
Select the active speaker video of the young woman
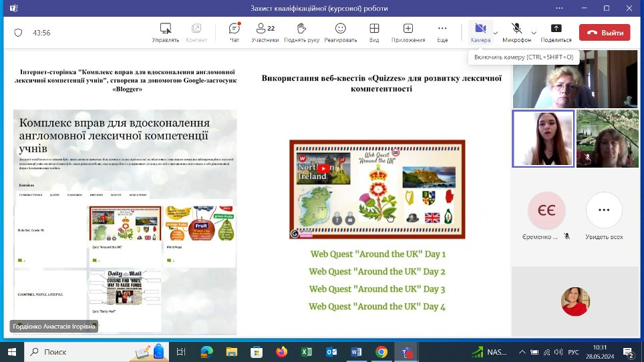[543, 138]
